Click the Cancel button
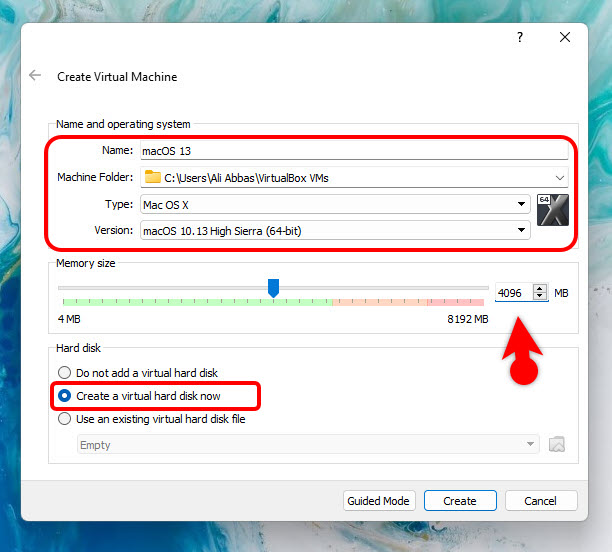This screenshot has width=612, height=552. tap(541, 501)
